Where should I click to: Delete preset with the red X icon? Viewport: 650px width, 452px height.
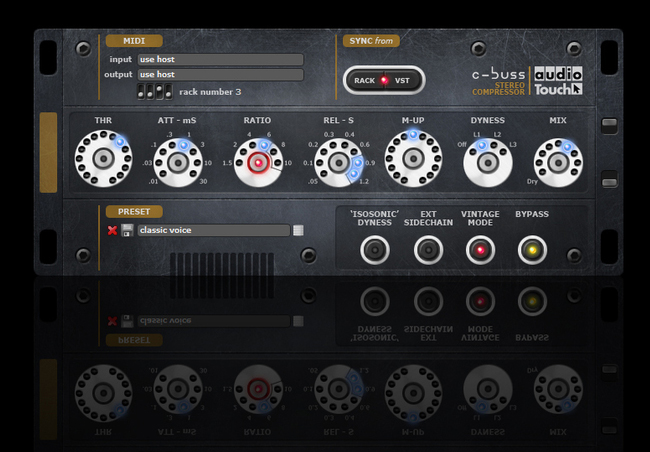pyautogui.click(x=112, y=230)
